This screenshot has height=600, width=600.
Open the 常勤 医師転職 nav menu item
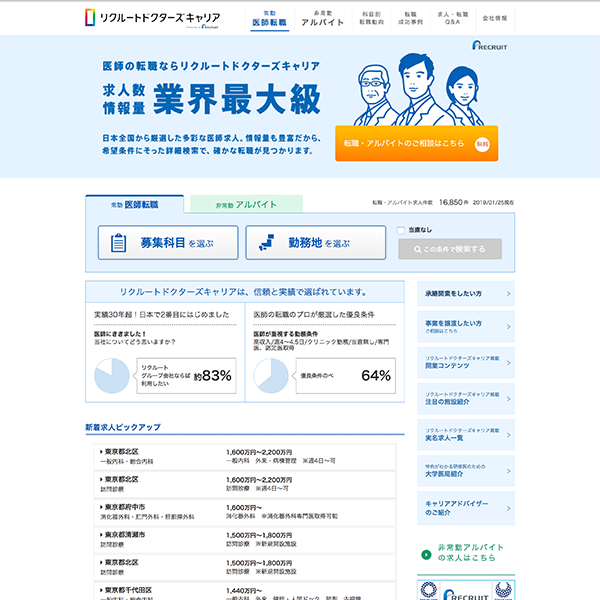coord(269,19)
